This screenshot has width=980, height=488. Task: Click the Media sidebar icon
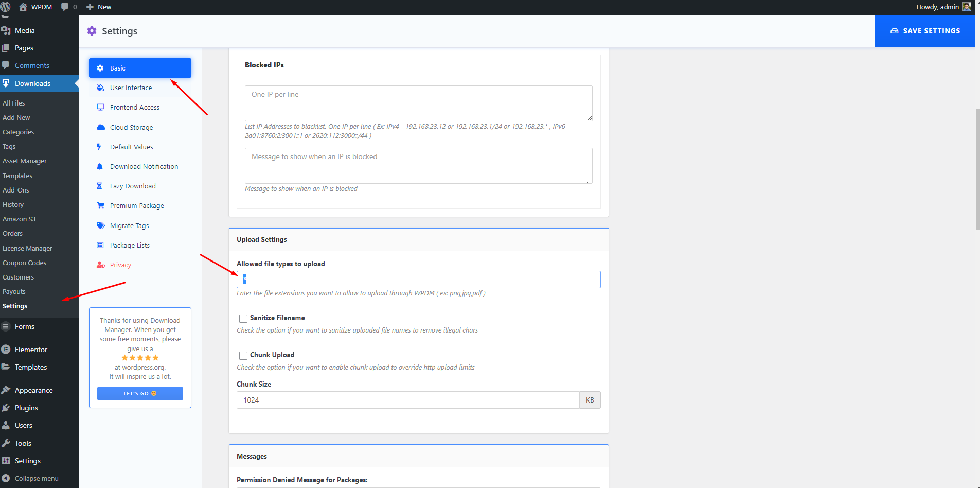6,30
